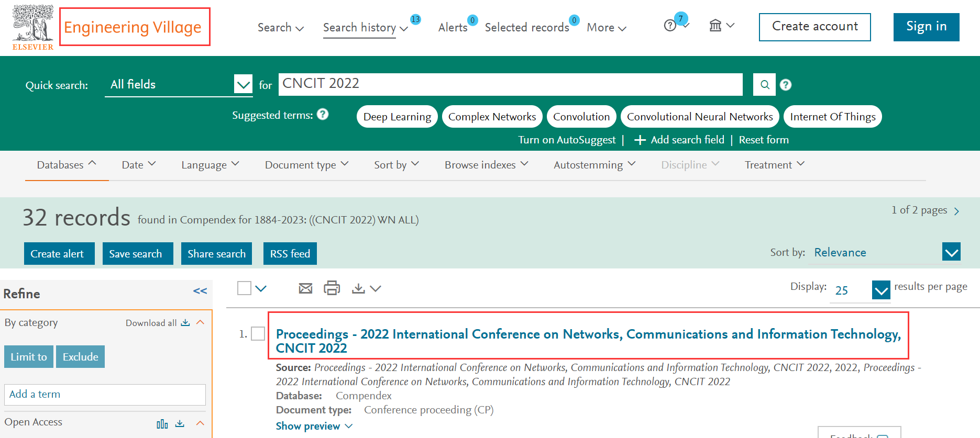Download Open Access data icon

point(180,423)
